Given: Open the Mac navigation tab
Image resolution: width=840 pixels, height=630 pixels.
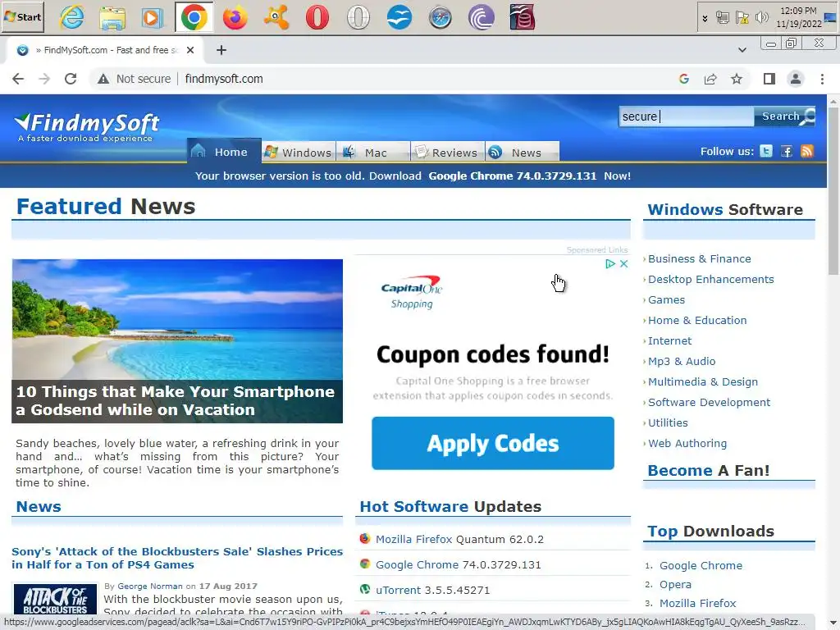Looking at the screenshot, I should tap(373, 152).
